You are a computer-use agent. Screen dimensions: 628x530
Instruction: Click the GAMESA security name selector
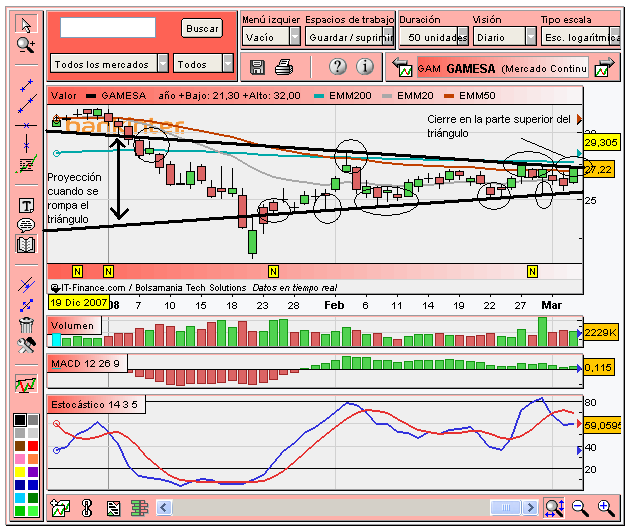(x=502, y=69)
